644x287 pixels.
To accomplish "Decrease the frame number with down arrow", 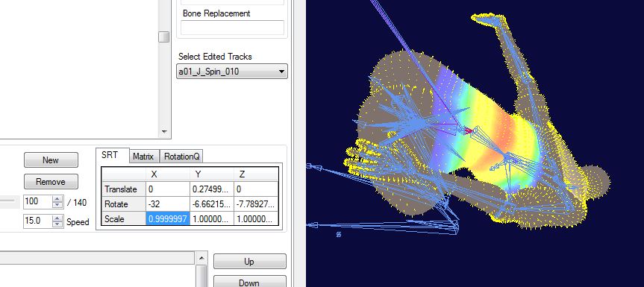I will [x=58, y=204].
